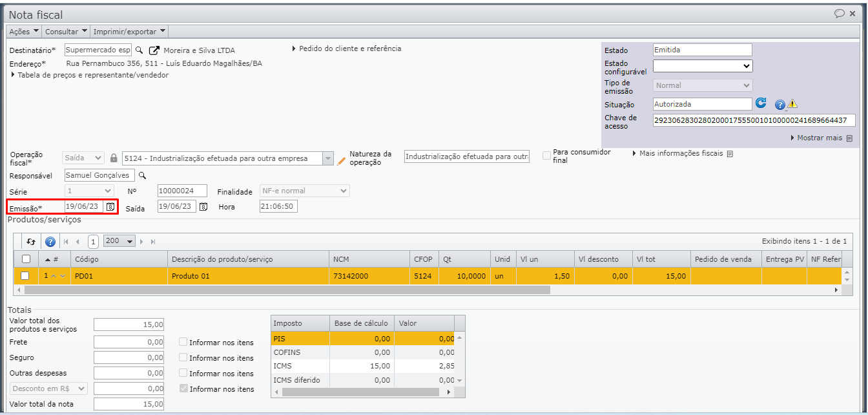The height and width of the screenshot is (415, 868).
Task: Check the PD01 product row checkbox
Action: click(x=25, y=275)
